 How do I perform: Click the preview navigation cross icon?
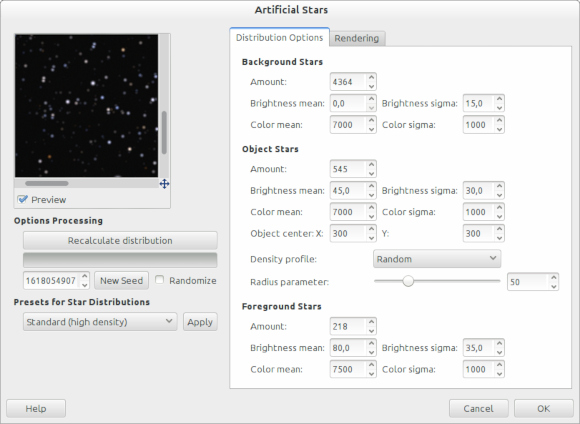click(x=165, y=184)
